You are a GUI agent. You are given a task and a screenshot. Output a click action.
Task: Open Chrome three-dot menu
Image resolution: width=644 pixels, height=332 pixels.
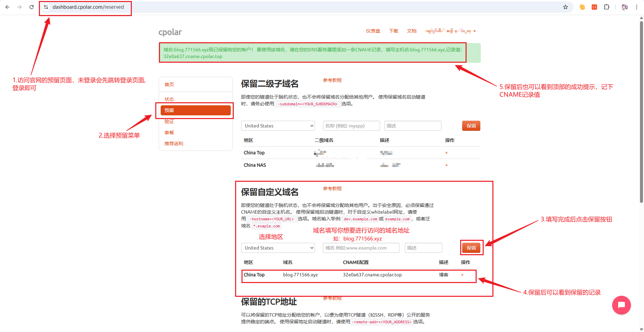[x=636, y=7]
